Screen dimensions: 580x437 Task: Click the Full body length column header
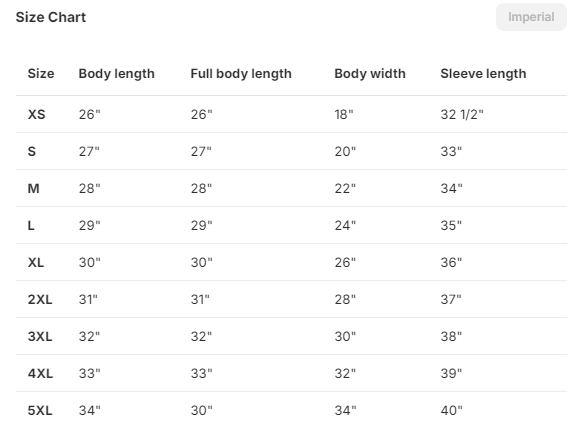pos(241,74)
